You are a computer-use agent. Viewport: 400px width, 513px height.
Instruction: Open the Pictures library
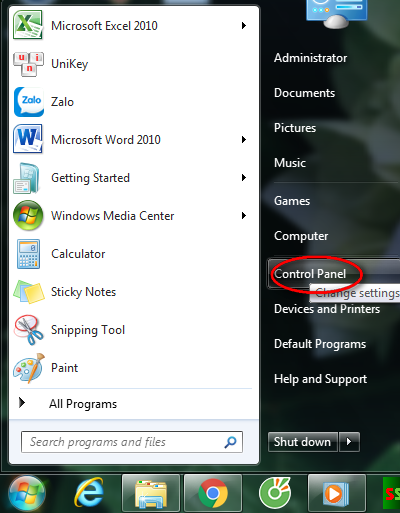pos(295,128)
